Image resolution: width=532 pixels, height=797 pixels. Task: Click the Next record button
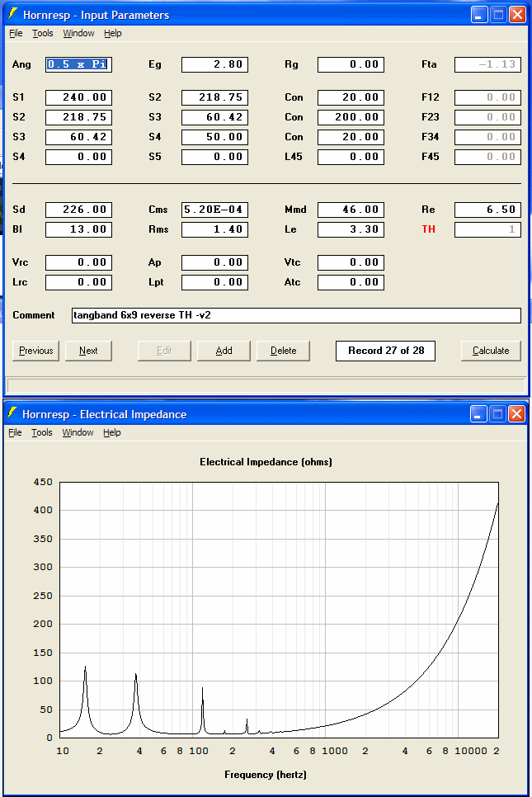pyautogui.click(x=88, y=351)
